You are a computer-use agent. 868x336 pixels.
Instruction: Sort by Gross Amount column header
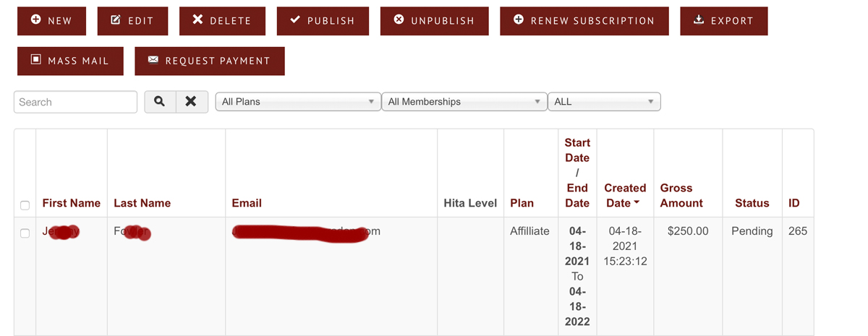coord(681,195)
